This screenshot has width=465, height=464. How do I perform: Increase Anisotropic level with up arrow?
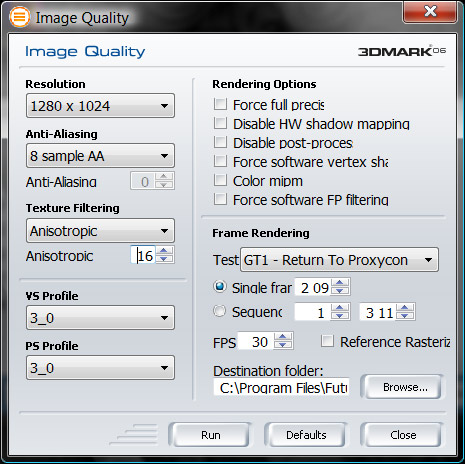click(x=164, y=251)
